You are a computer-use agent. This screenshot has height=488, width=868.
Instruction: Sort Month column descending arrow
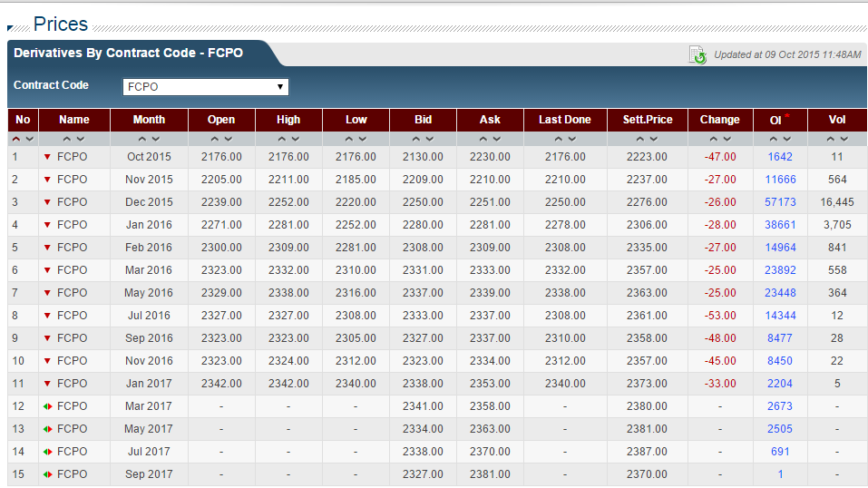[156, 139]
